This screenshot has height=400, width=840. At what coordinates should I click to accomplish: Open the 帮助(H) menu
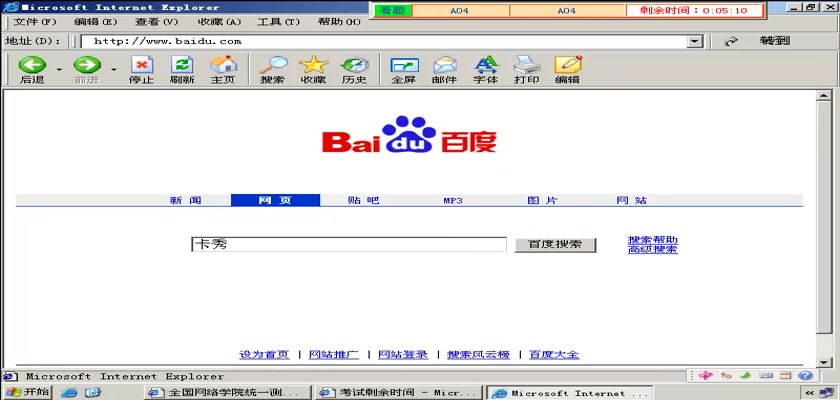coord(339,22)
